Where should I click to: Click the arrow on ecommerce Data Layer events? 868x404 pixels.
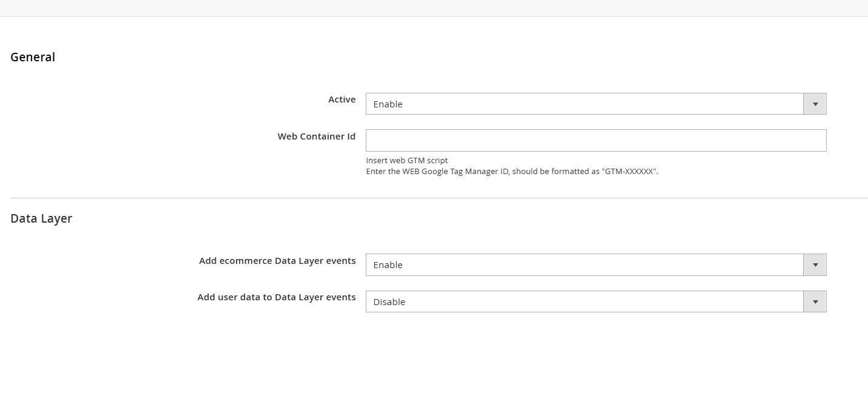tap(815, 264)
